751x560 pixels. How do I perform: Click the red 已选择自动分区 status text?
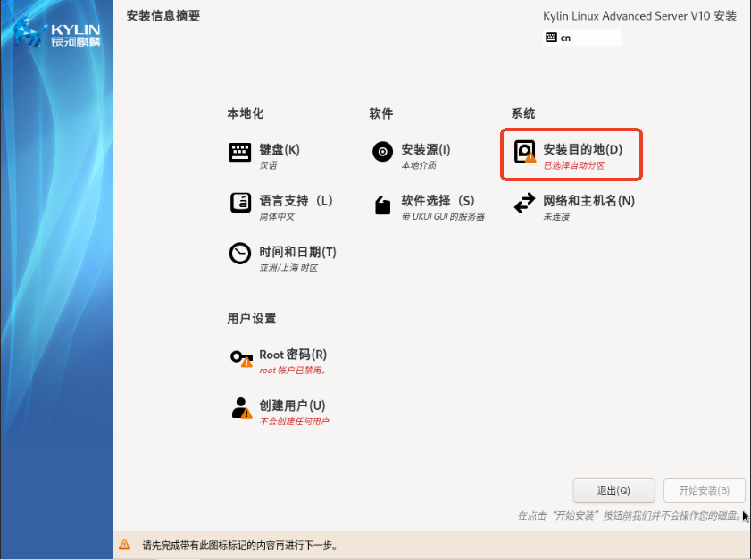574,165
